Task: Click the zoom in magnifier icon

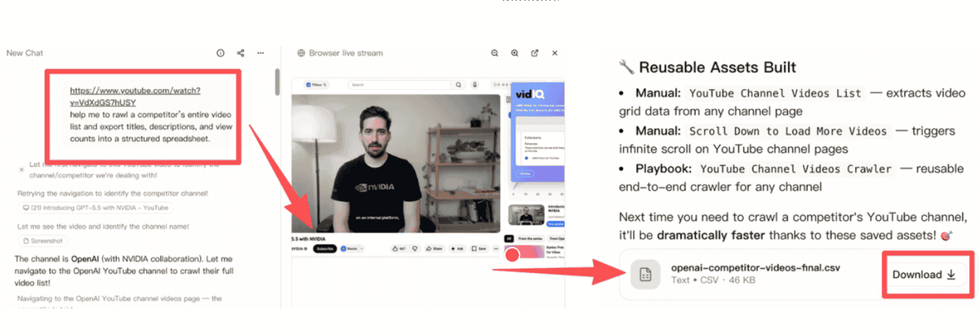Action: coord(514,53)
